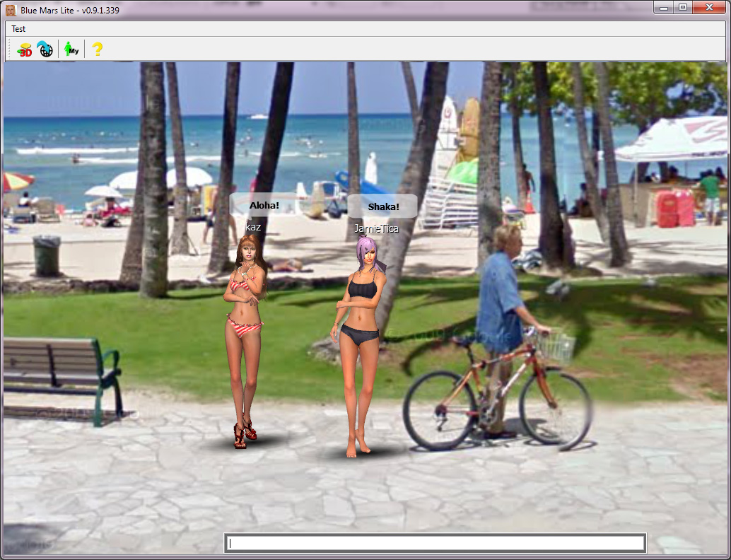Open the green 'My' avatar icon
Viewport: 731px width, 560px height.
click(71, 49)
